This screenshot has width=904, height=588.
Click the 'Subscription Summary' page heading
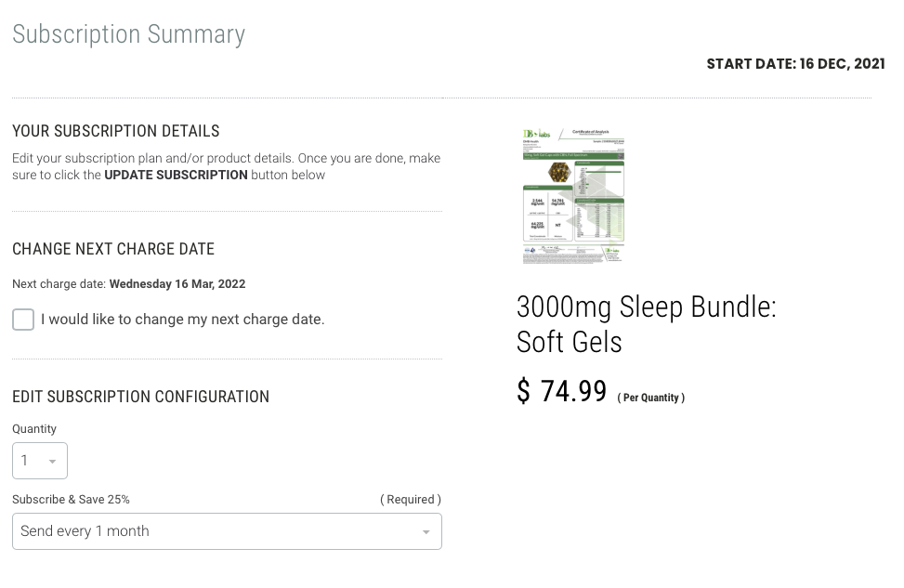128,34
